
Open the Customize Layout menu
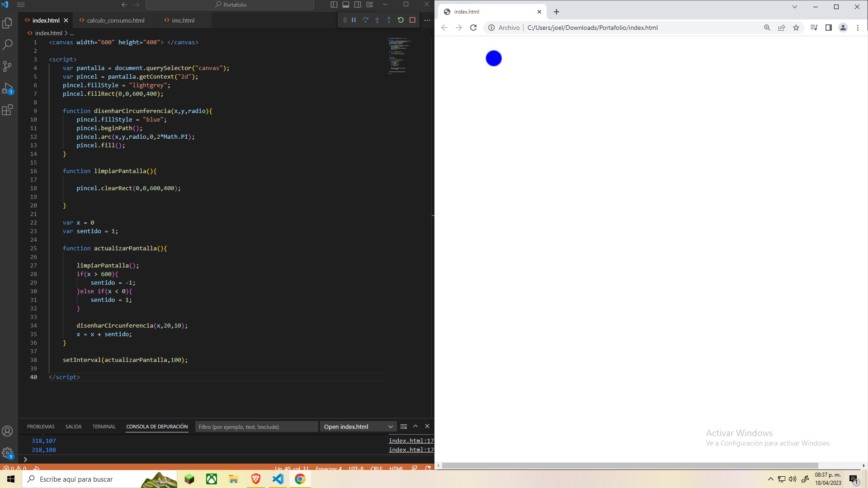coord(369,5)
